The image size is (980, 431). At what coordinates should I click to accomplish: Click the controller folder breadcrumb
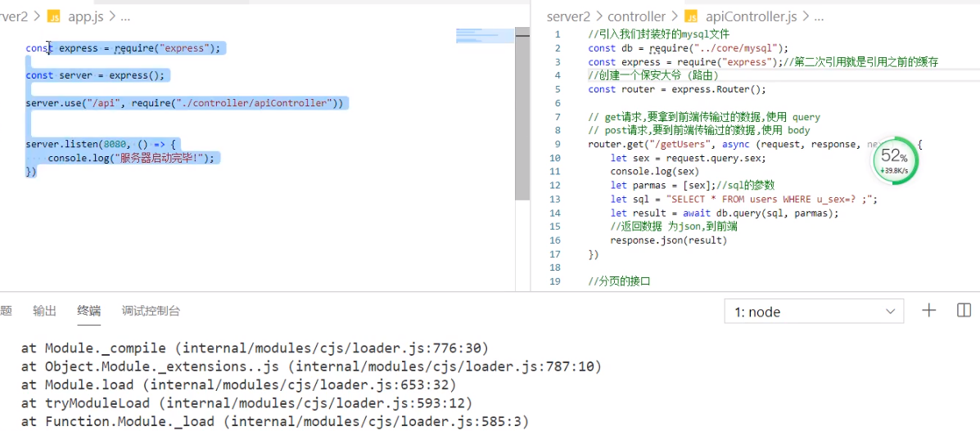tap(636, 17)
